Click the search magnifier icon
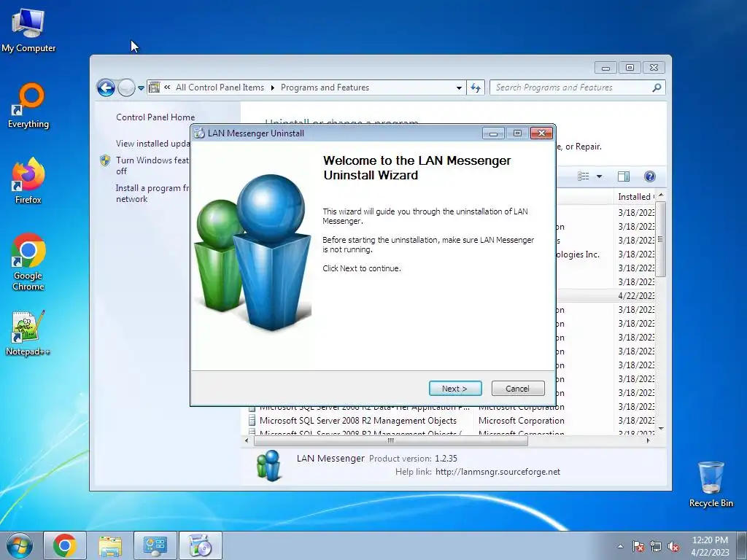 [x=657, y=87]
